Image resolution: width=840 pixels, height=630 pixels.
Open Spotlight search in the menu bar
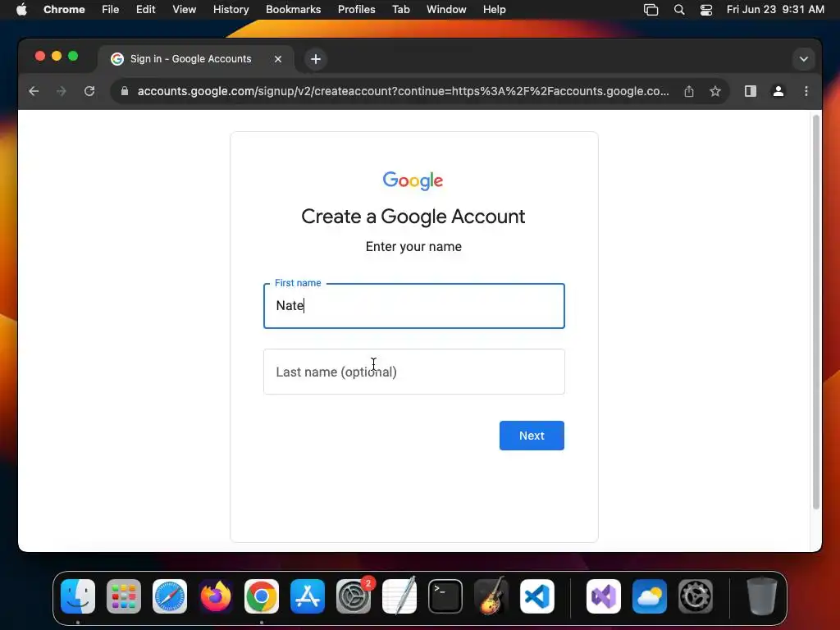pyautogui.click(x=678, y=9)
